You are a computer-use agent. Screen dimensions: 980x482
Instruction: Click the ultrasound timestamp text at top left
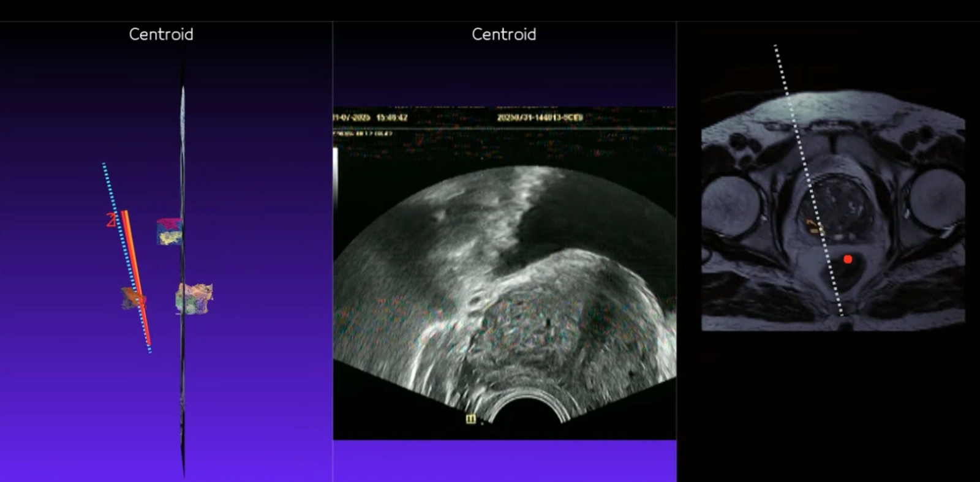(x=371, y=117)
